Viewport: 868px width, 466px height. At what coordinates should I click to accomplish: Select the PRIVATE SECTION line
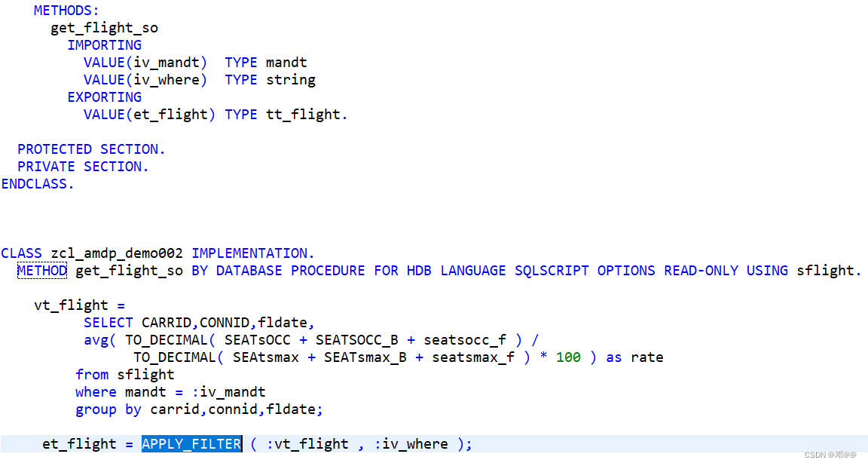point(85,166)
